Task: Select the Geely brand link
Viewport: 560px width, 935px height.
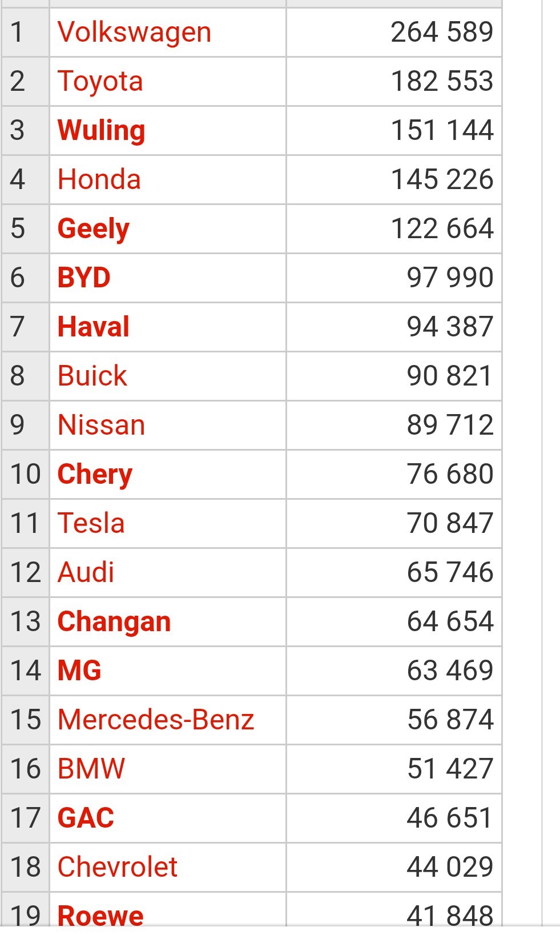Action: coord(94,229)
